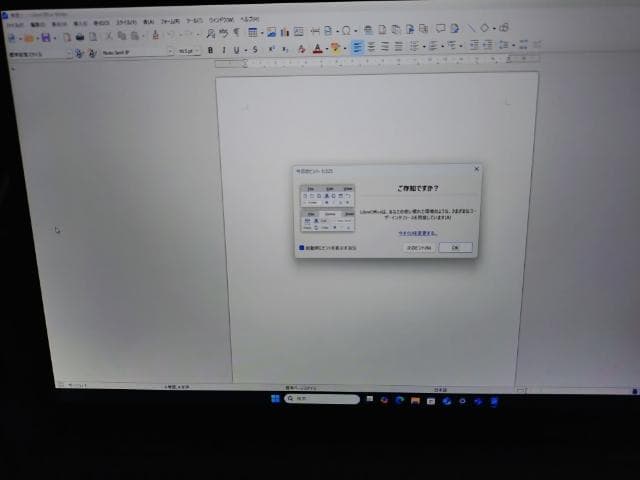Viewport: 640px width, 480px height.
Task: Click the Check Spelling icon
Action: pos(224,33)
